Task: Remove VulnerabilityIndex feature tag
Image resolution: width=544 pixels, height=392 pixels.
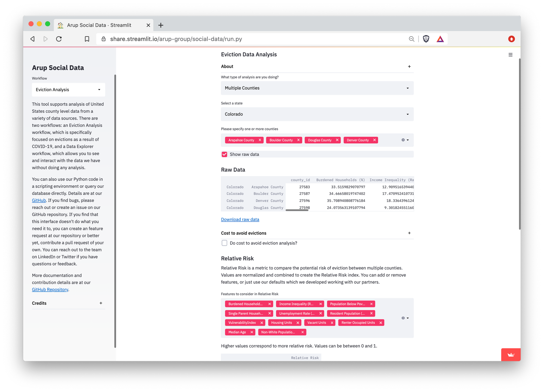Action: (x=262, y=323)
